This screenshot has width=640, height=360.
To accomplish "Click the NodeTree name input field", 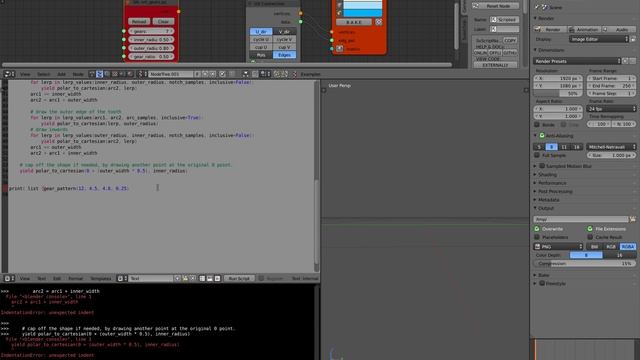I will 171,74.
